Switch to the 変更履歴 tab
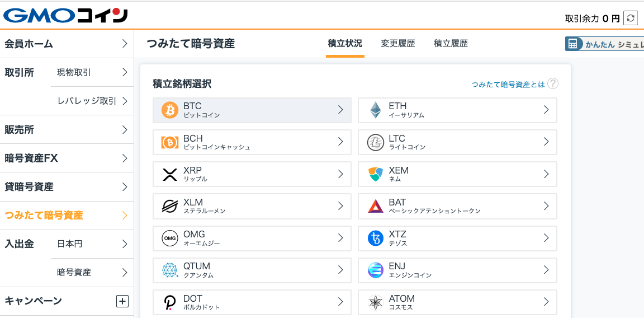The image size is (644, 318). [x=397, y=44]
